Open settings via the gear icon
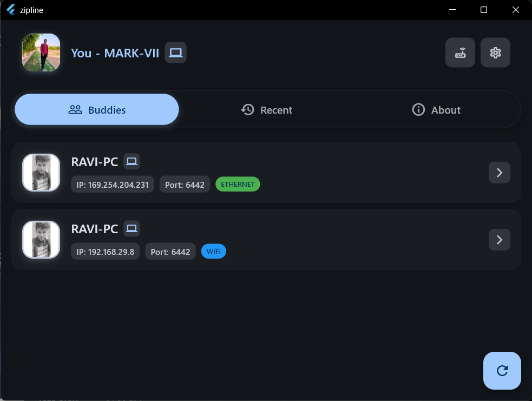The height and width of the screenshot is (401, 532). coord(495,52)
